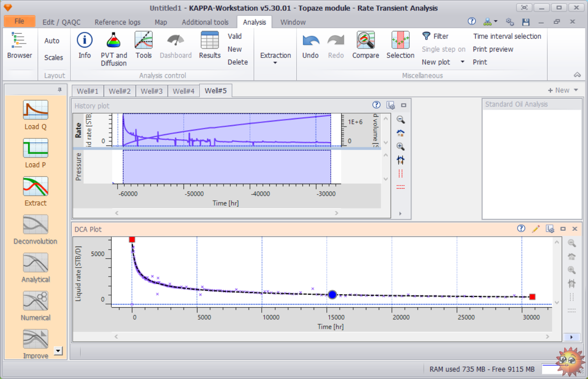Click the pencil edit icon in DCA Plot
This screenshot has width=588, height=379.
(x=535, y=229)
